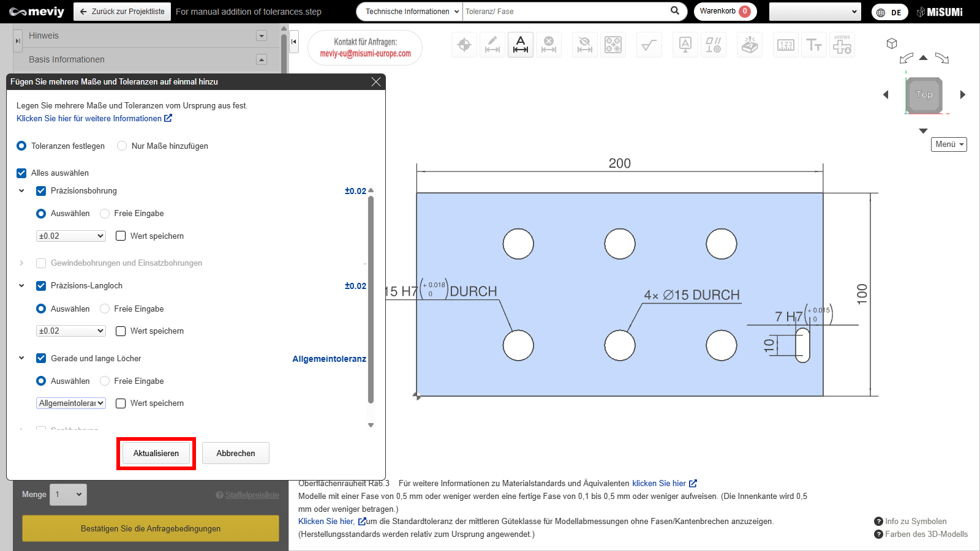The image size is (980, 551).
Task: Click the isometric cube view icon
Action: point(892,43)
